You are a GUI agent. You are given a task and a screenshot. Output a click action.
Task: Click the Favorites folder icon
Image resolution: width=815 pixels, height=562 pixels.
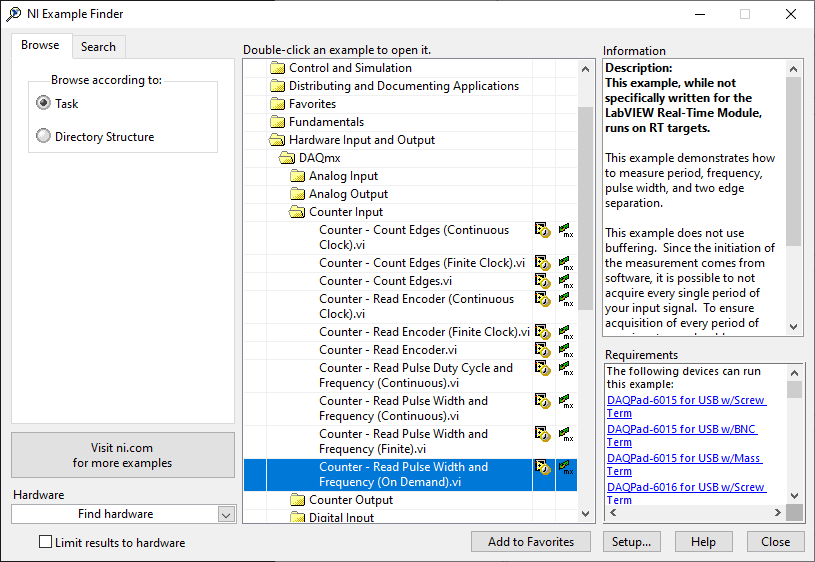278,104
